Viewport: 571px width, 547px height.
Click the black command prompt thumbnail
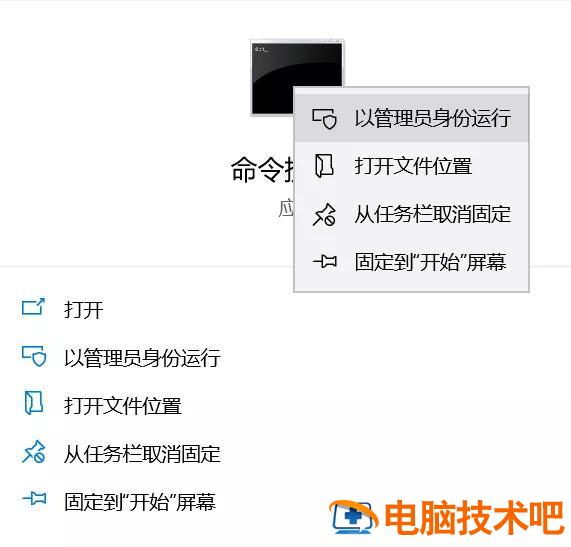(x=296, y=77)
